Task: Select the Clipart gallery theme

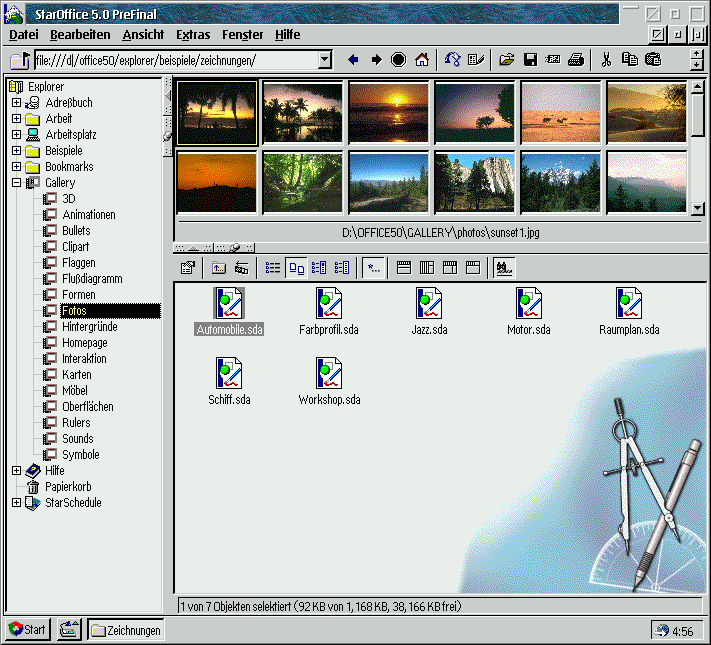Action: click(x=75, y=247)
